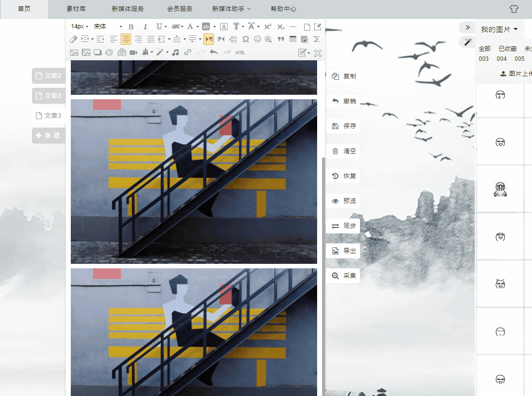Create a new article with 新建
This screenshot has width=532, height=396.
[x=49, y=135]
